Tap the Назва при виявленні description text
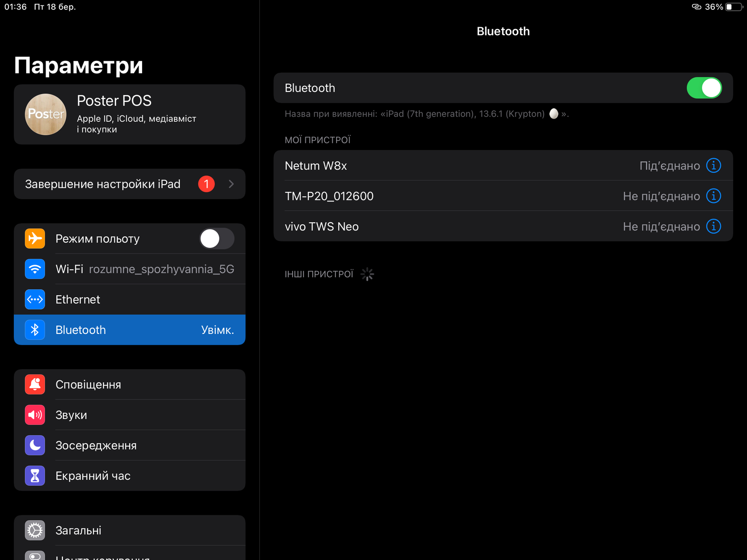747x560 pixels. pyautogui.click(x=427, y=114)
